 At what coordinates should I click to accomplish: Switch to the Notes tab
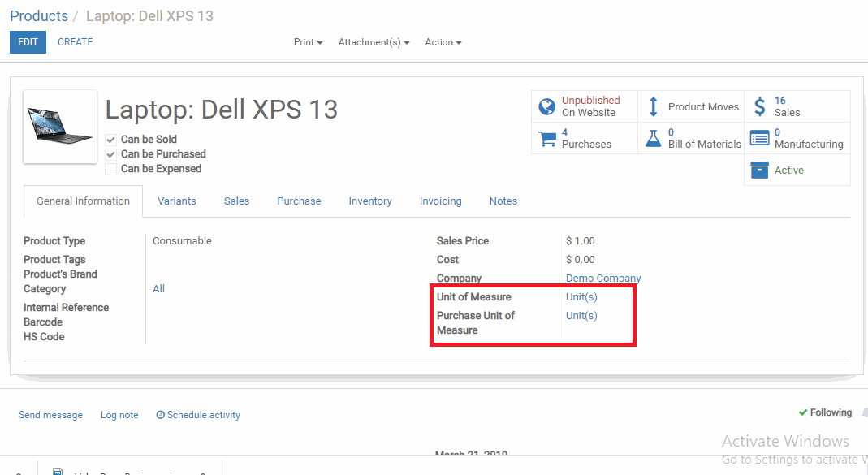503,201
